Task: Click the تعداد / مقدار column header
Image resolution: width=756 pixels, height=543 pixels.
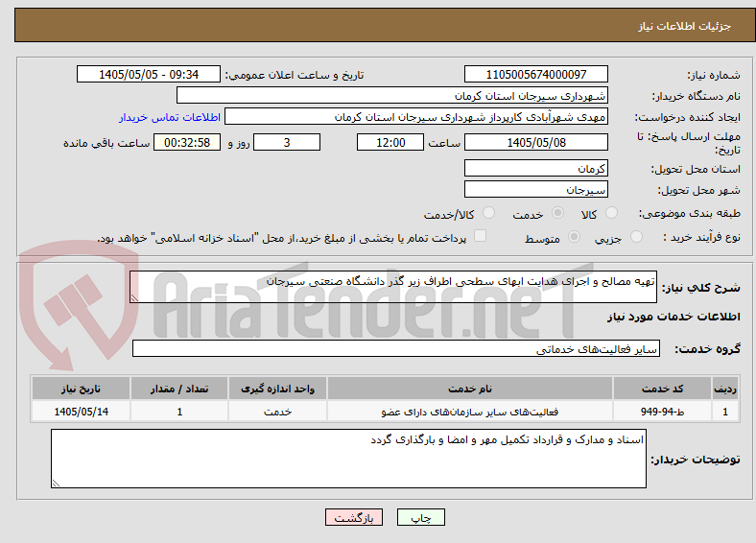Action: tap(178, 389)
